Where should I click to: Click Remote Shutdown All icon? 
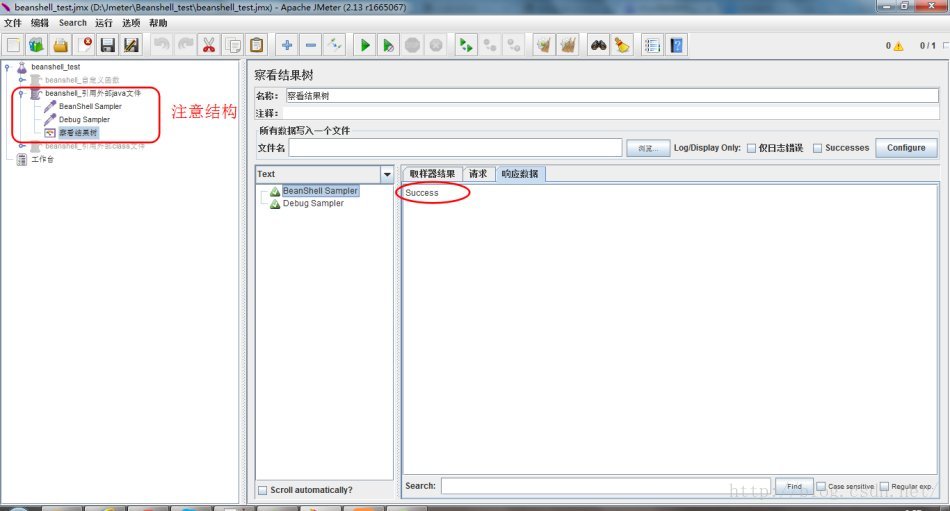point(513,45)
